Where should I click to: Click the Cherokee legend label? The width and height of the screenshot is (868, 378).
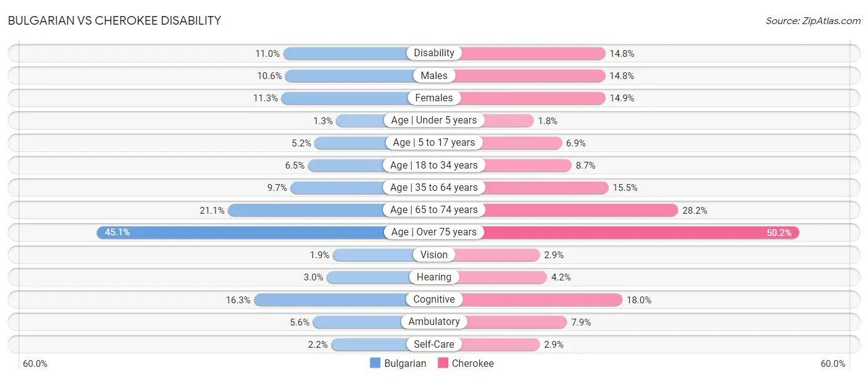tap(473, 363)
